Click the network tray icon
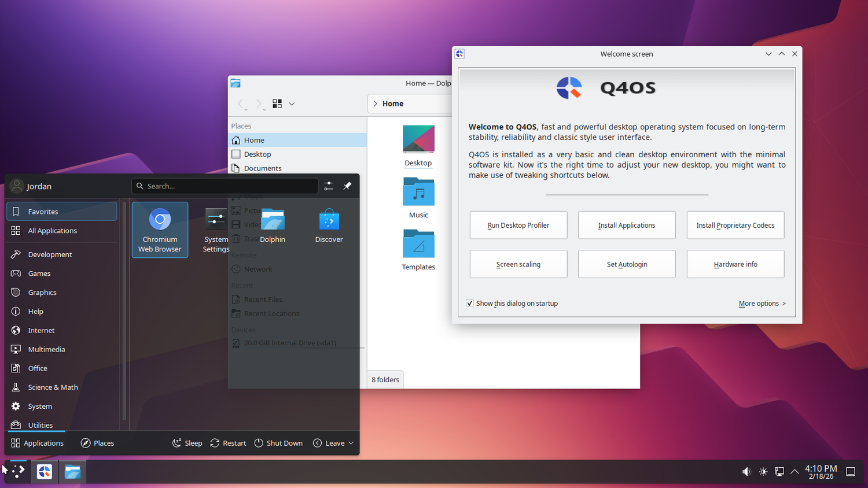 779,472
